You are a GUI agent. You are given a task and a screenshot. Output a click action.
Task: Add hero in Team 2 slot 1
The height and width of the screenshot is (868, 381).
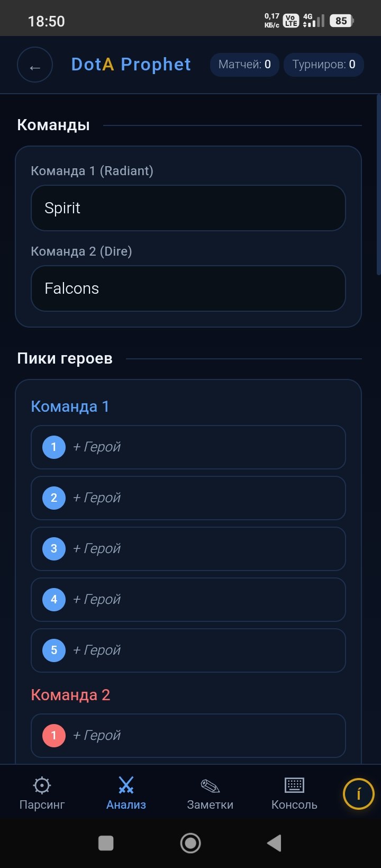(188, 736)
